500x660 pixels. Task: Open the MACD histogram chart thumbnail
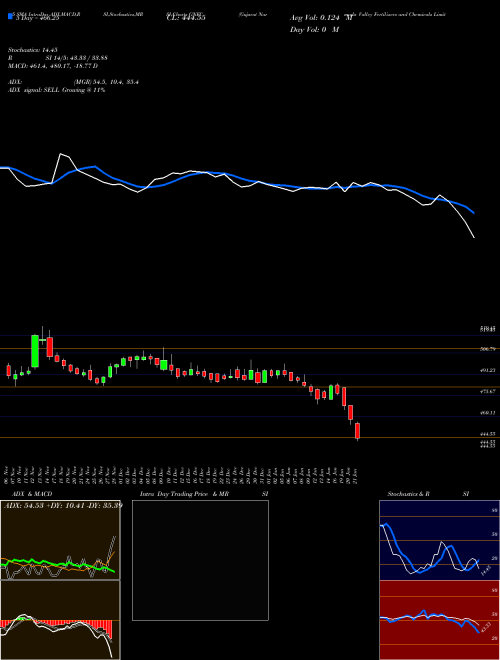(x=60, y=620)
